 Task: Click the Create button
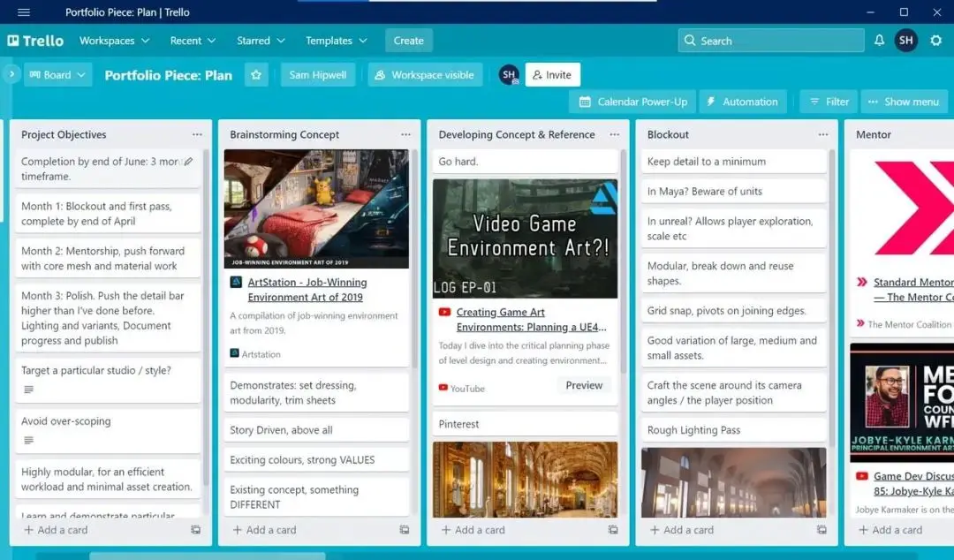coord(408,41)
